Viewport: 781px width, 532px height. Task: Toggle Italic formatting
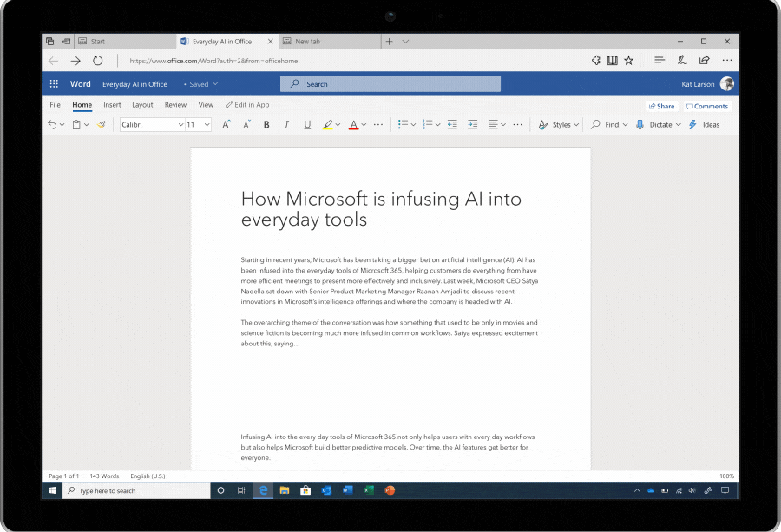click(286, 124)
